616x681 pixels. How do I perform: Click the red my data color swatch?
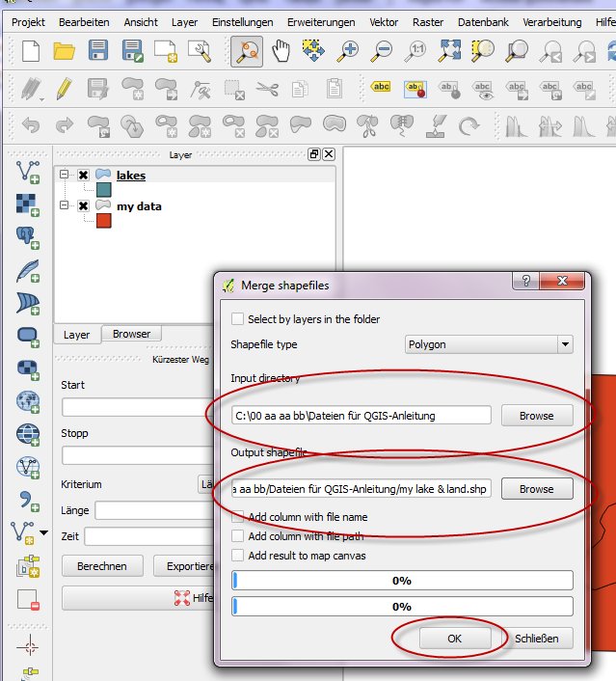(x=103, y=221)
